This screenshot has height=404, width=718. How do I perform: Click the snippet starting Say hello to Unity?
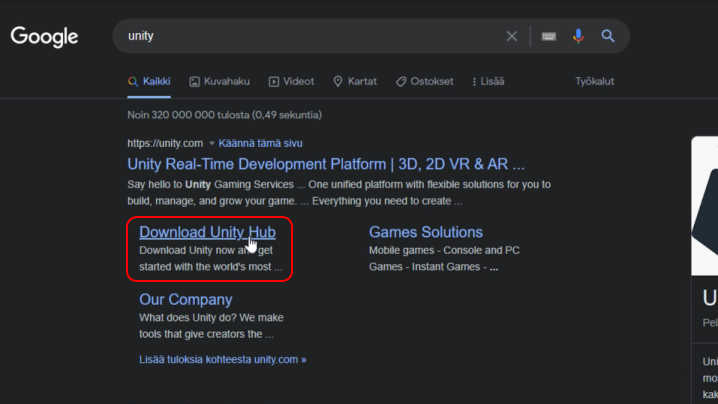[339, 193]
